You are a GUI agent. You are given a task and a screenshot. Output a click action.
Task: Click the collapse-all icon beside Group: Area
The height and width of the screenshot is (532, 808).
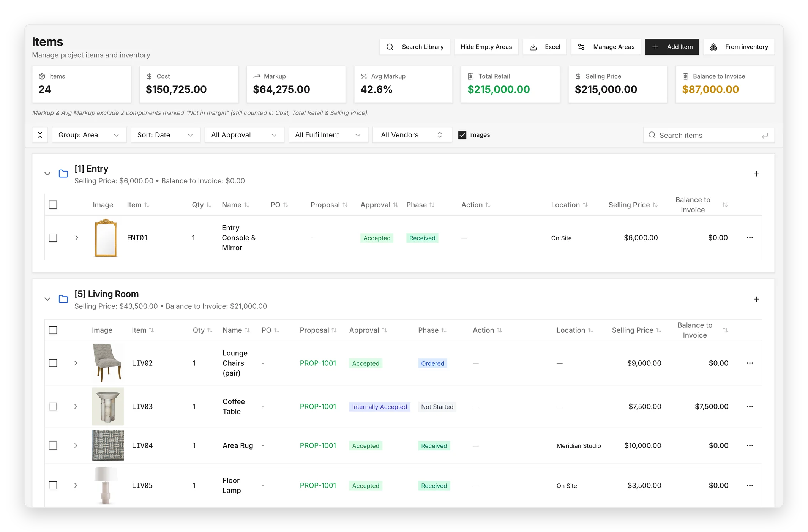click(x=40, y=135)
